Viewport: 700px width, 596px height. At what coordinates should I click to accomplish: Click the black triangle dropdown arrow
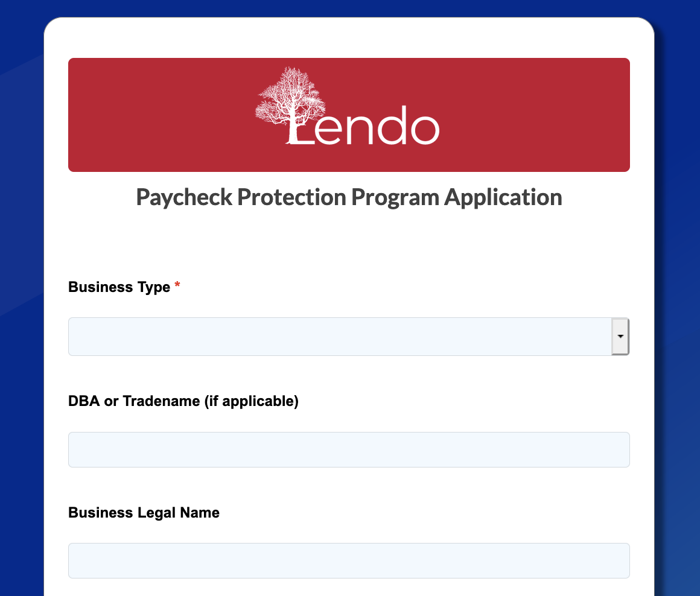(x=620, y=337)
